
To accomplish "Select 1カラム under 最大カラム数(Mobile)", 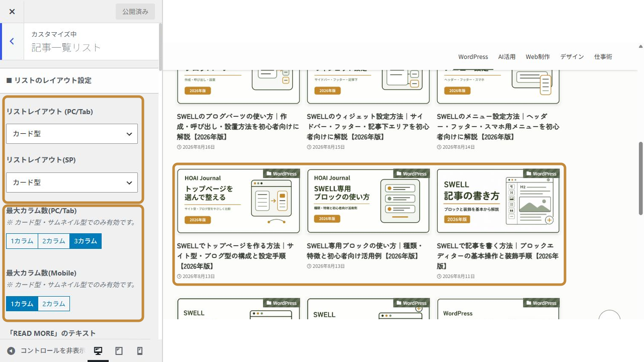I will click(x=22, y=304).
